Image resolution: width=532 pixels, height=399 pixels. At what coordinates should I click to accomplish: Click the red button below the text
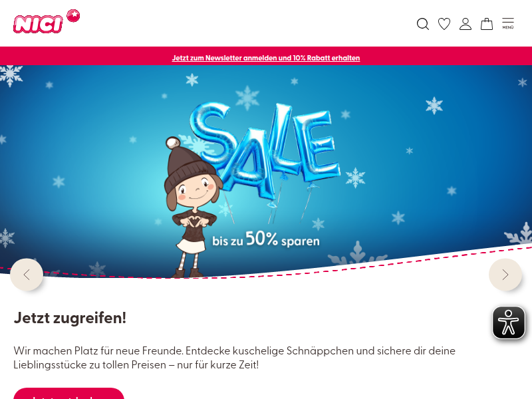click(x=69, y=394)
